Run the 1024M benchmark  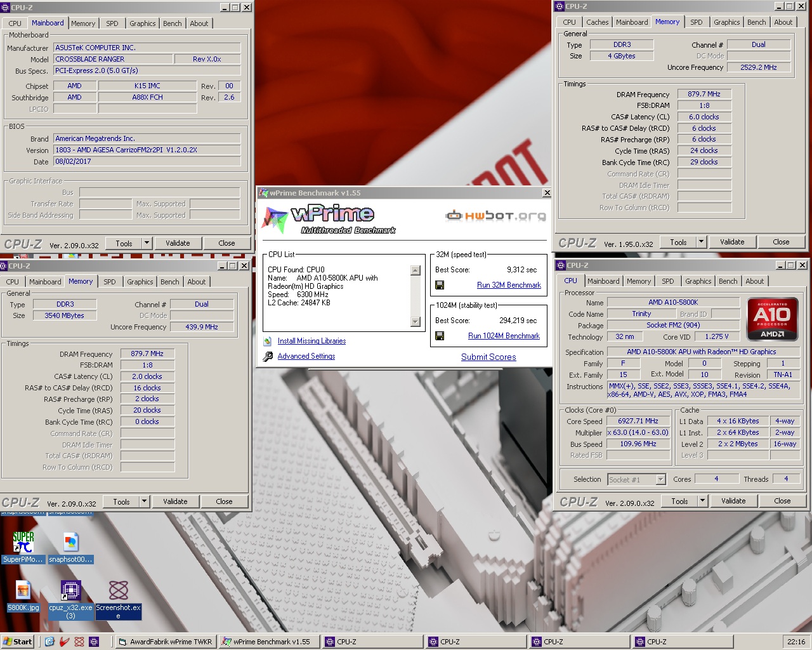(x=504, y=336)
